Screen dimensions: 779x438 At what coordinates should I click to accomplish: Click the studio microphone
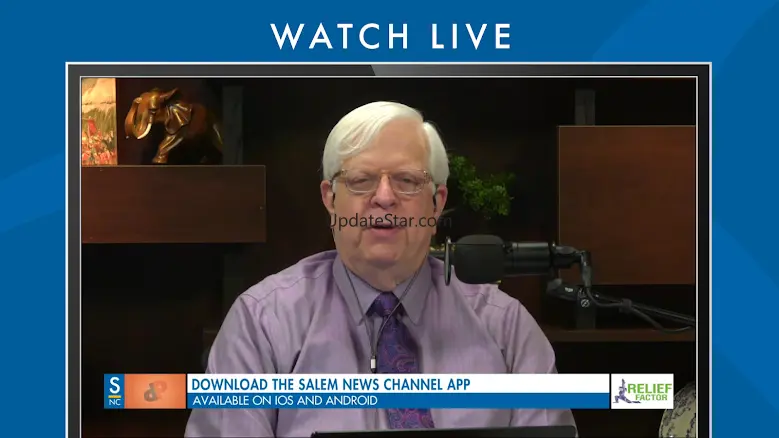coord(486,258)
